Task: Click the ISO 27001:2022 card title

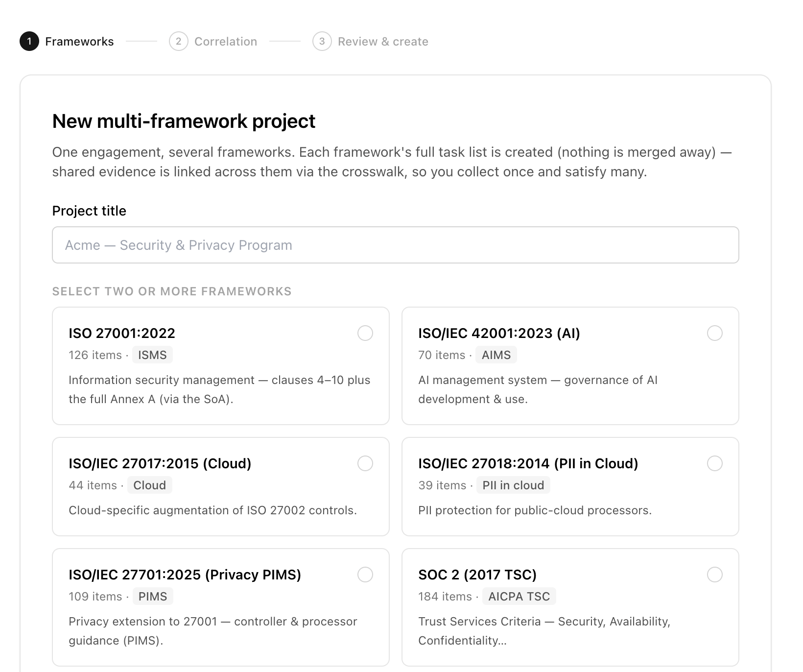Action: 122,333
